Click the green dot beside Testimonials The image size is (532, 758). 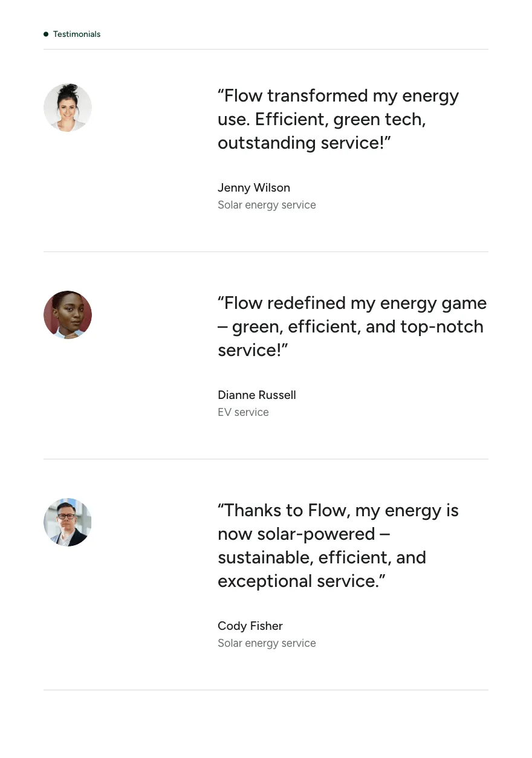46,34
